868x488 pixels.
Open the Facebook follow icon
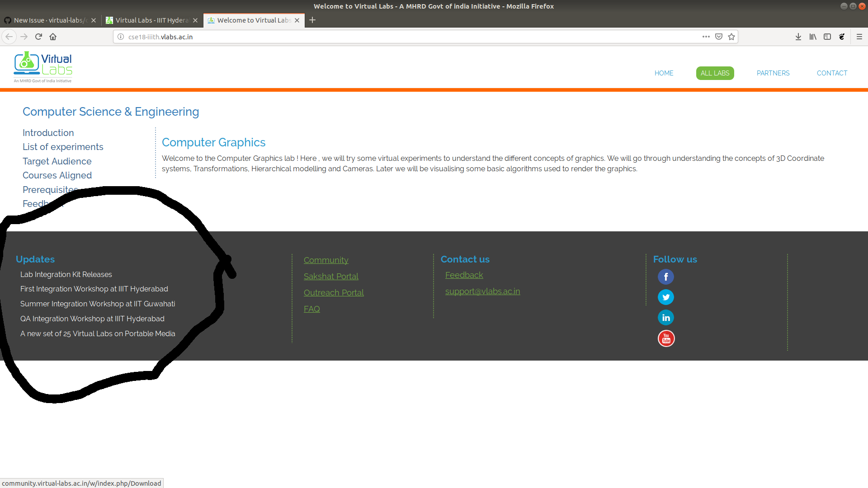click(665, 277)
